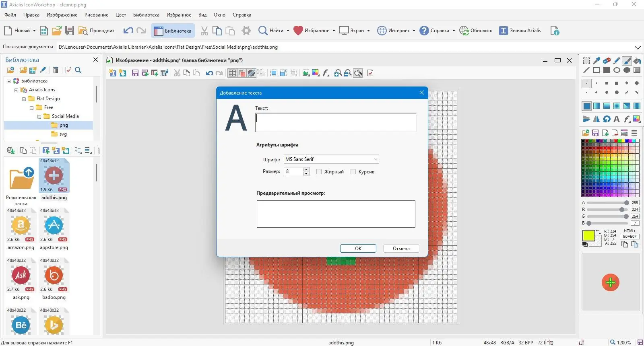This screenshot has width=644, height=346.
Task: Select the appstore.png thumbnail
Action: point(54,230)
